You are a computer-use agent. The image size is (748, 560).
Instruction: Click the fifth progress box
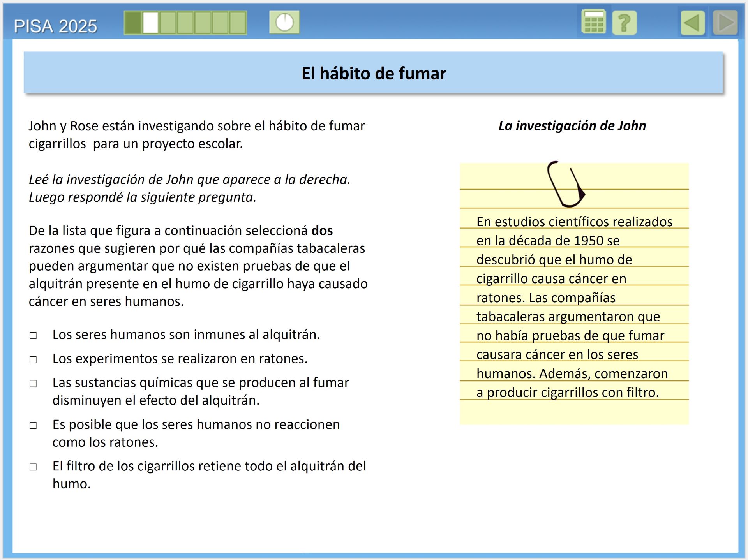point(203,23)
